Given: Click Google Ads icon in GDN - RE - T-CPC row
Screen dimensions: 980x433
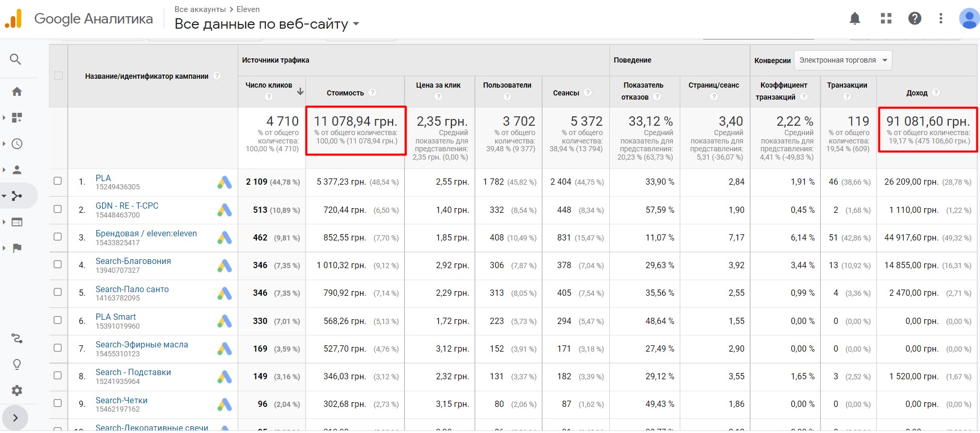Looking at the screenshot, I should [x=225, y=210].
